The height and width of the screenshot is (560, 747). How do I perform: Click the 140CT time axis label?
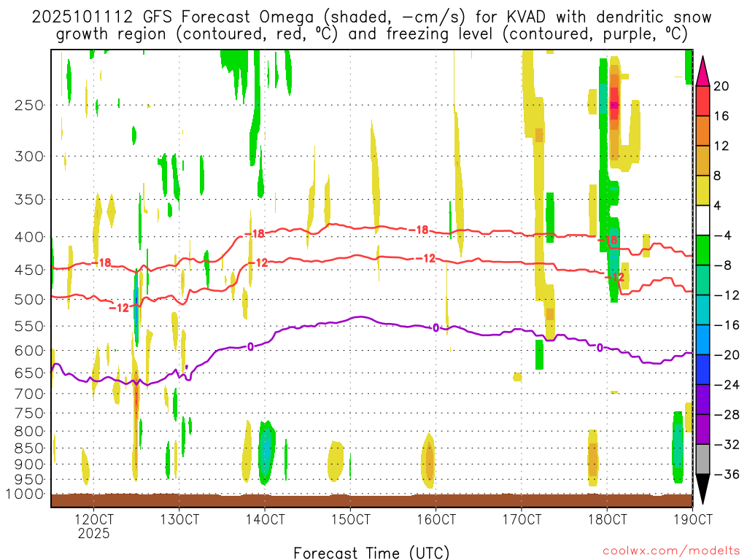tap(265, 519)
